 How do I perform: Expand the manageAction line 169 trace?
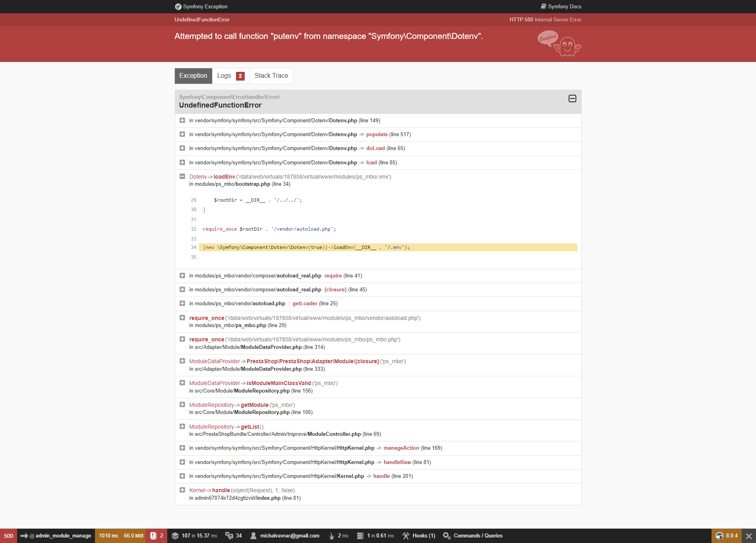(182, 448)
